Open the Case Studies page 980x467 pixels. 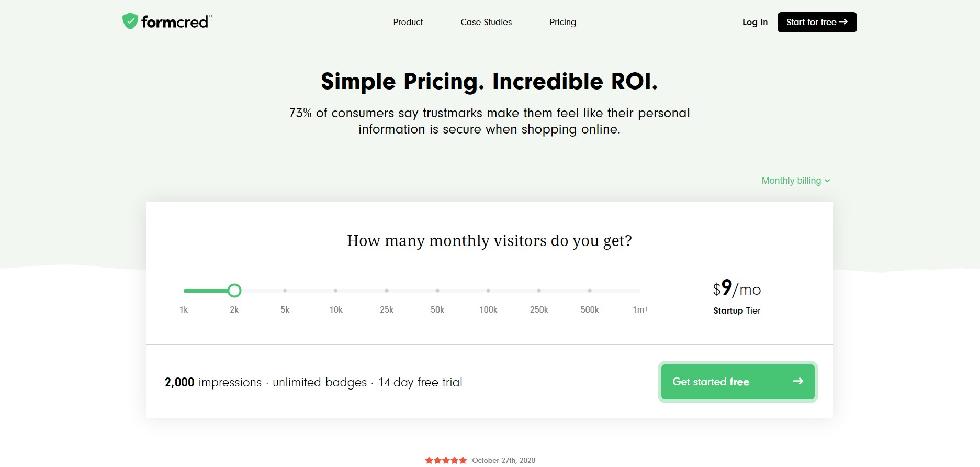[x=486, y=22]
